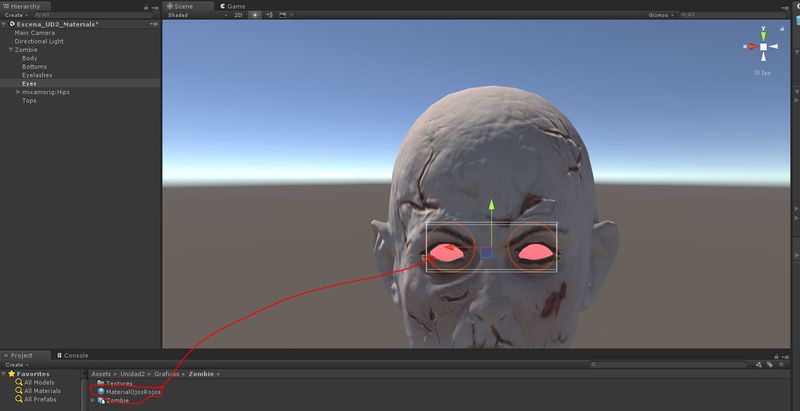The width and height of the screenshot is (800, 411).
Task: Select Bottoms child object
Action: point(35,67)
